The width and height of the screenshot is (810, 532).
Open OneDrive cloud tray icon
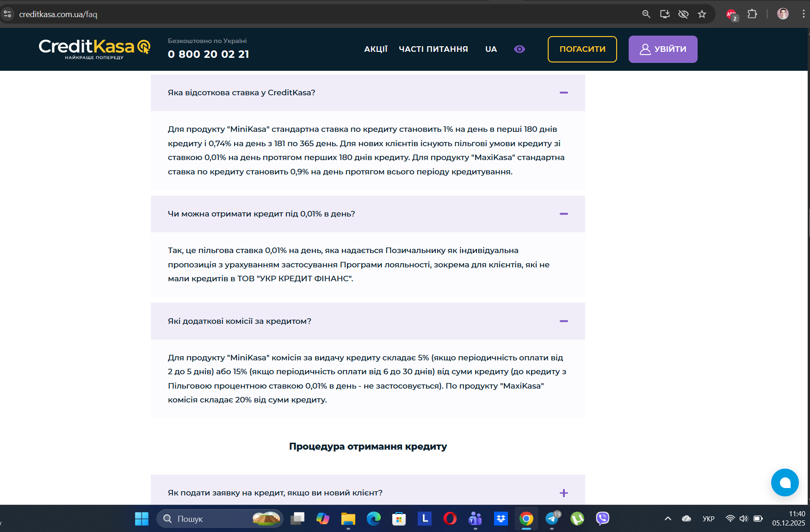686,519
